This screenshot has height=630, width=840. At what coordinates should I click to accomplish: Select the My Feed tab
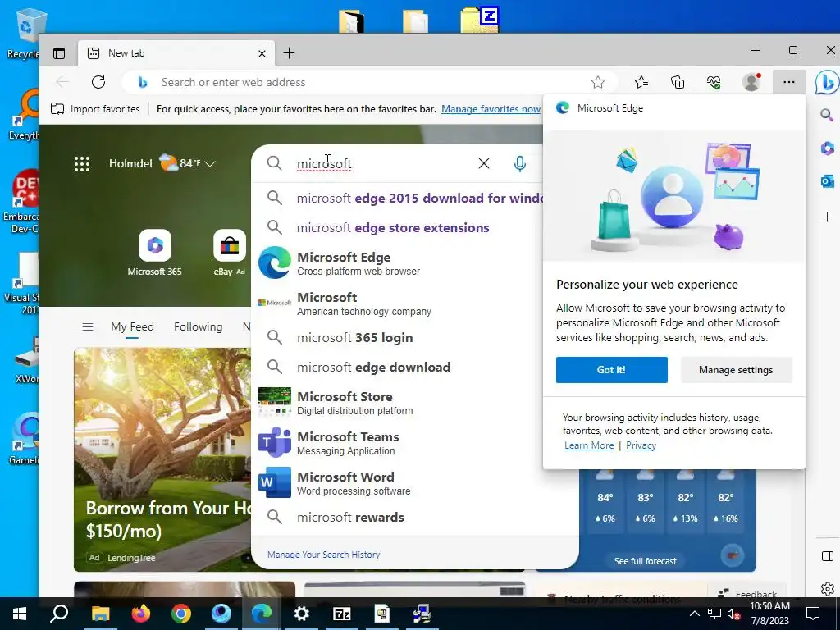(132, 326)
